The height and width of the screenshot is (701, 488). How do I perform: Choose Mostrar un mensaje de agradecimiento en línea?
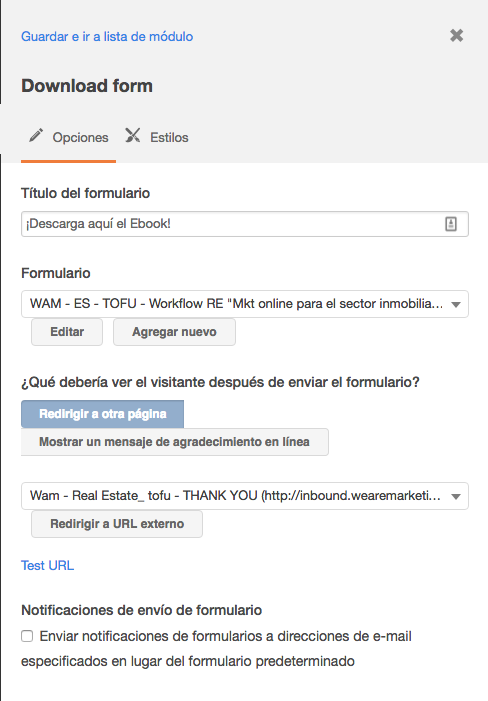175,442
